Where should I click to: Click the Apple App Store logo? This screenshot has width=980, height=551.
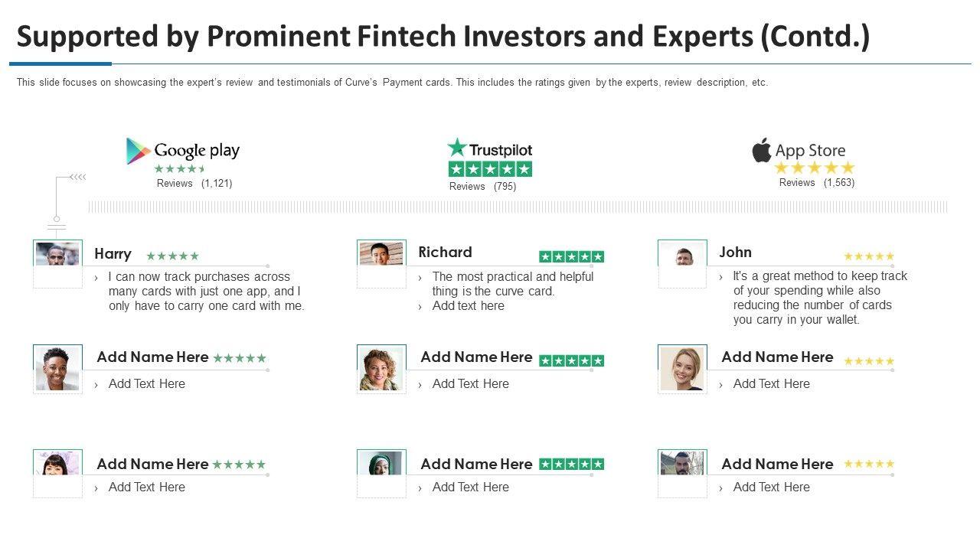(x=761, y=150)
